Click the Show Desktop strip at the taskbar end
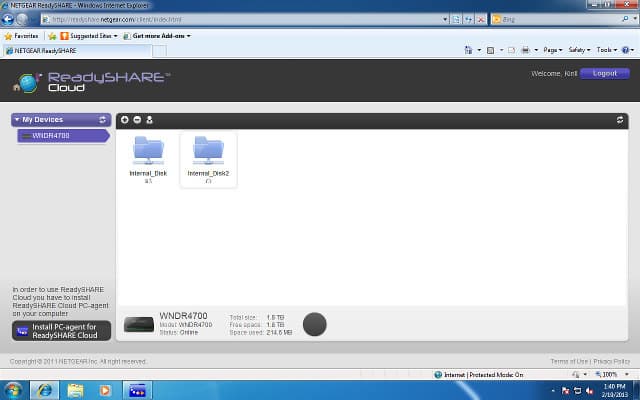 coord(636,391)
